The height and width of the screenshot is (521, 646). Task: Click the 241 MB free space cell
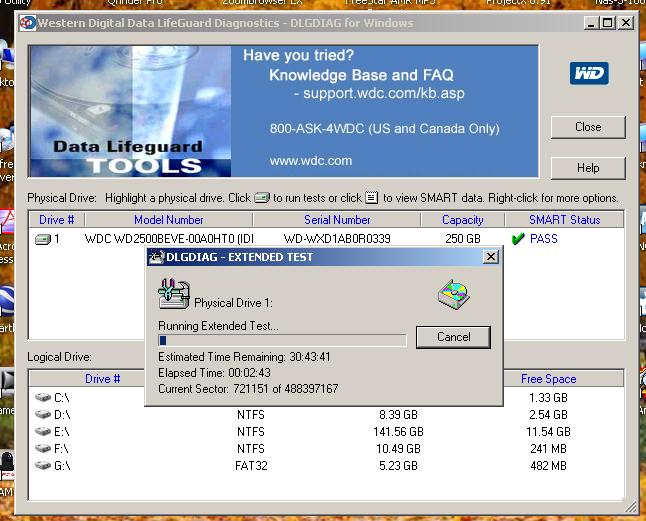548,449
